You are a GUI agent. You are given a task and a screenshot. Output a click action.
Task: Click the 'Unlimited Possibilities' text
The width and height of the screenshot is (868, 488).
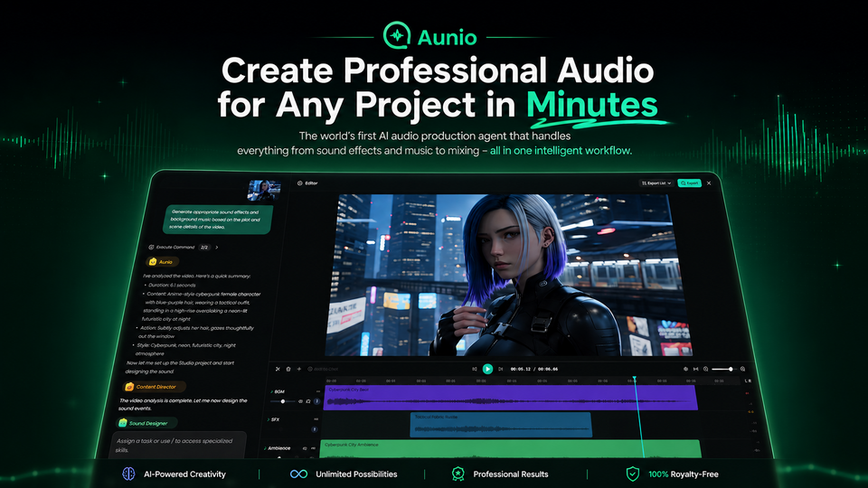[356, 474]
